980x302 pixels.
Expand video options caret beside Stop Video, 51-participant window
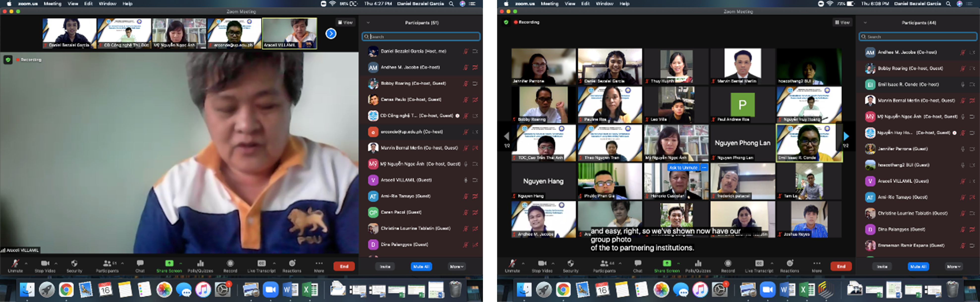click(x=56, y=263)
